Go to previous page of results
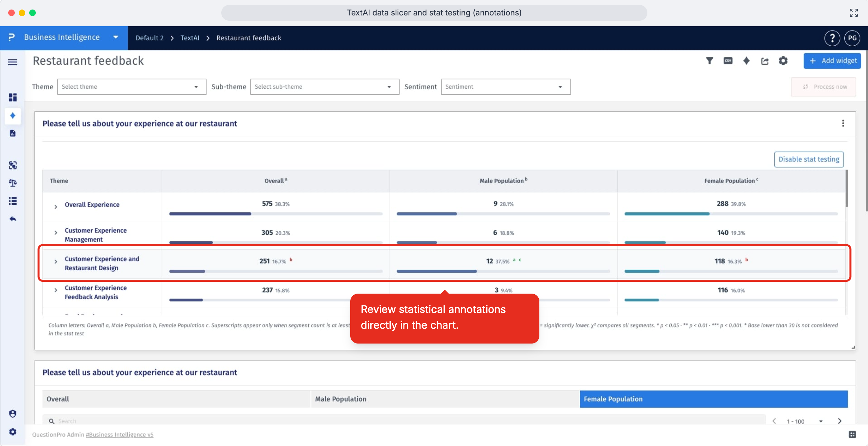The width and height of the screenshot is (868, 446). [x=774, y=421]
